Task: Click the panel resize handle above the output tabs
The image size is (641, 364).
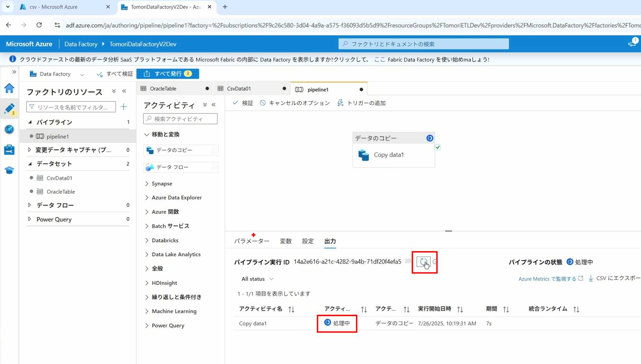Action: point(449,231)
